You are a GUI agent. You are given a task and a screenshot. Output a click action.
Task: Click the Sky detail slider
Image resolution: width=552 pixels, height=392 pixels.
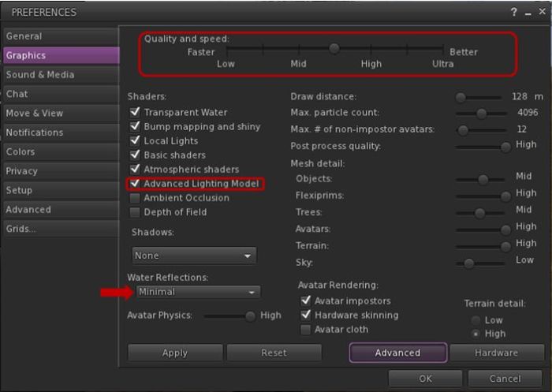(481, 263)
